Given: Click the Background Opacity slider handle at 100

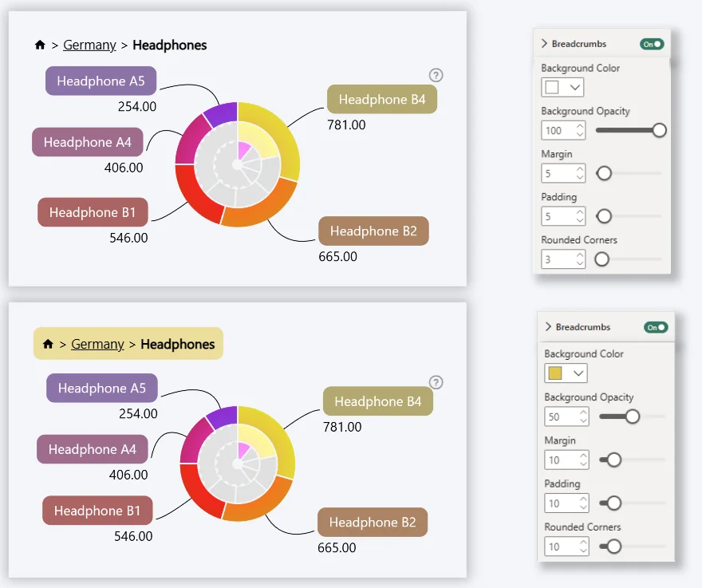Looking at the screenshot, I should tap(659, 130).
